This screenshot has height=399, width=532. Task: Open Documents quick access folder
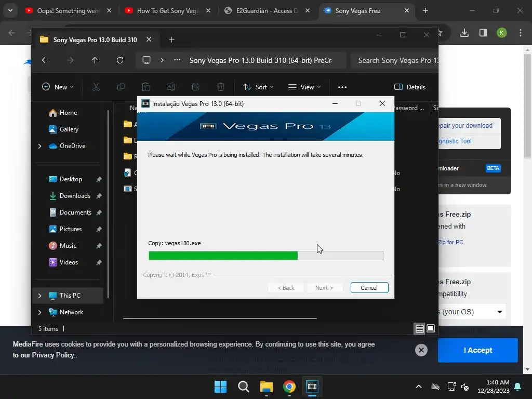75,212
